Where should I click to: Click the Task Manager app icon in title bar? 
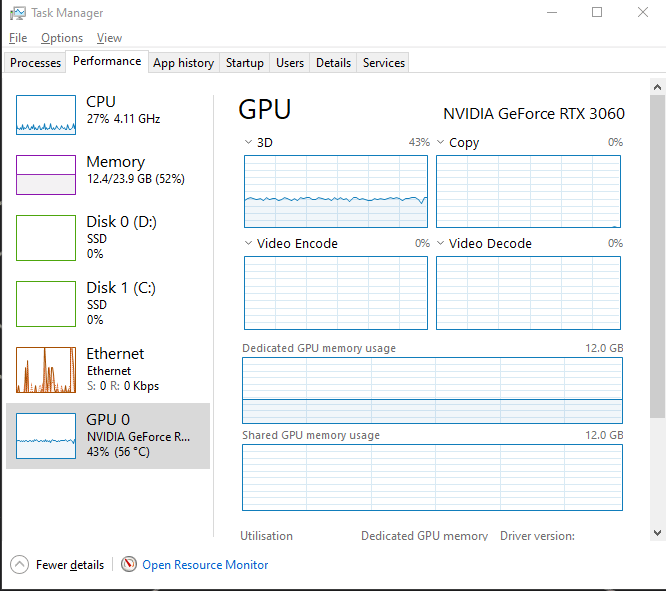pyautogui.click(x=17, y=13)
